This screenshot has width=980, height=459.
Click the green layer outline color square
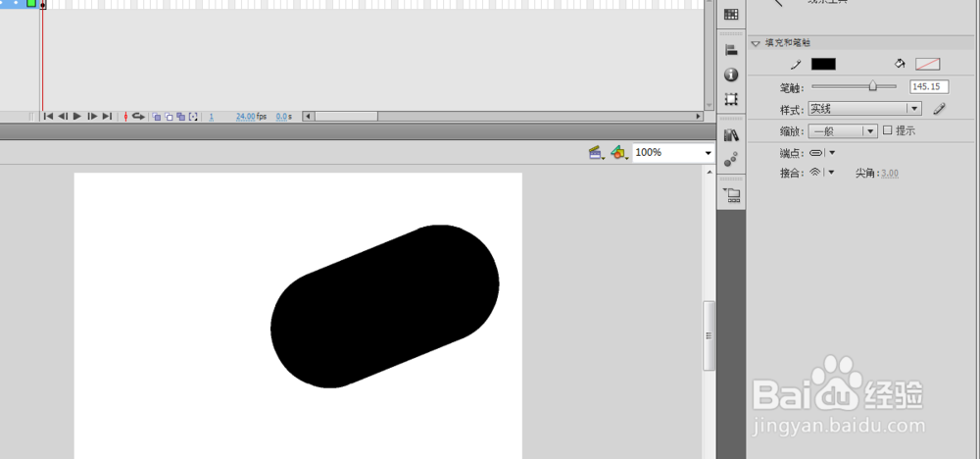(31, 3)
